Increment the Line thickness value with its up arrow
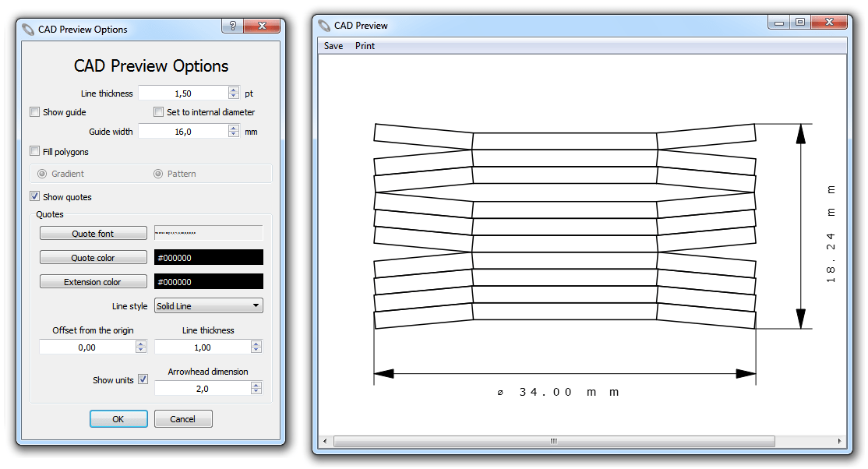868x469 pixels. coord(233,89)
